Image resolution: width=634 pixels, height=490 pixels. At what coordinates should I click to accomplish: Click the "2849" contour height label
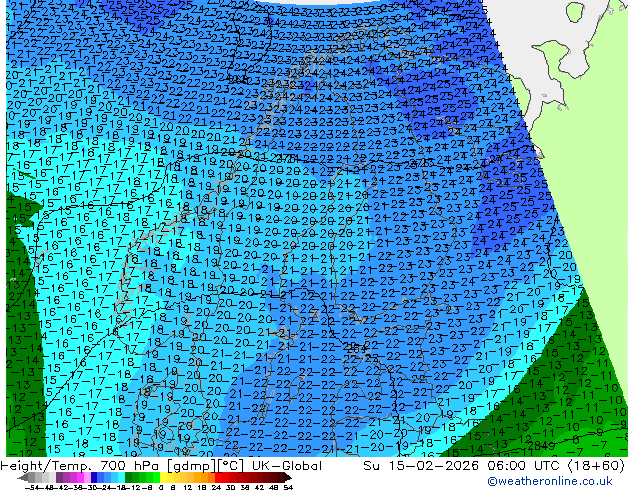541,446
